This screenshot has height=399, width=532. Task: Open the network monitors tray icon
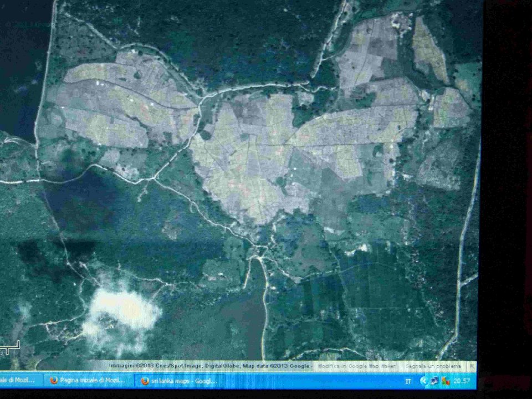point(433,381)
